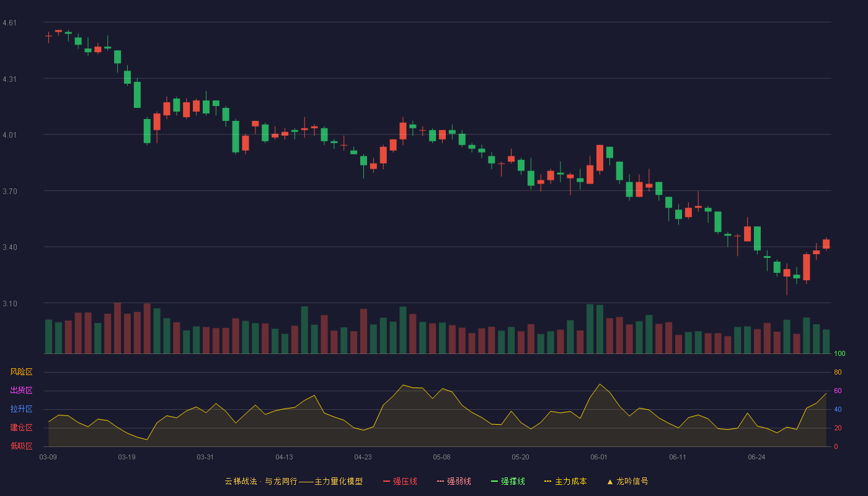
Task: Click the 低吸区 zone label
Action: click(21, 446)
